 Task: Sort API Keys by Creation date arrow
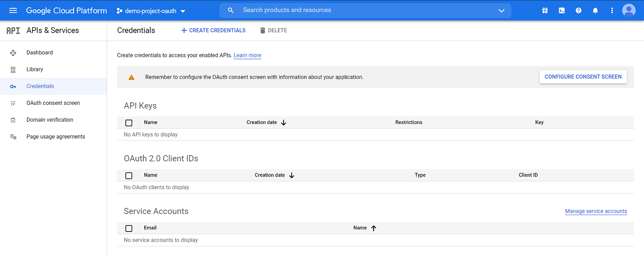[283, 122]
